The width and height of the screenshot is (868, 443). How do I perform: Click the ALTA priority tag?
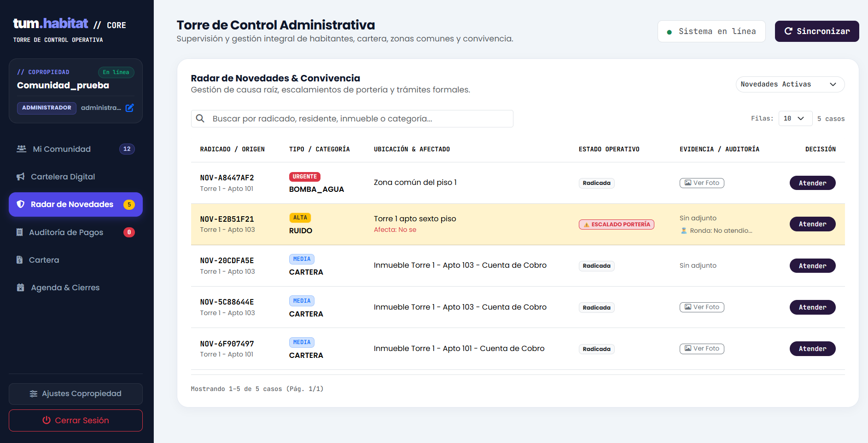click(300, 218)
